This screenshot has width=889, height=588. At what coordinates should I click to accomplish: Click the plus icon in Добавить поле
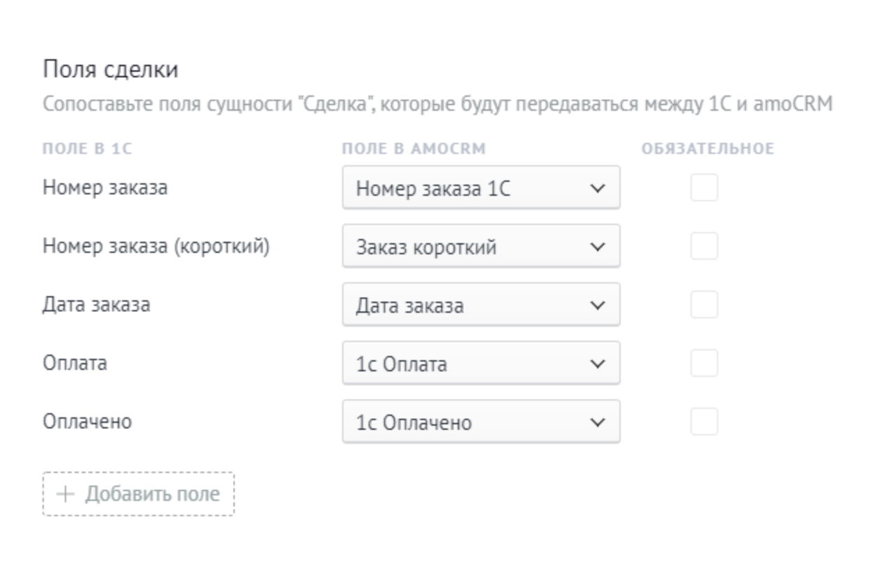coord(65,495)
